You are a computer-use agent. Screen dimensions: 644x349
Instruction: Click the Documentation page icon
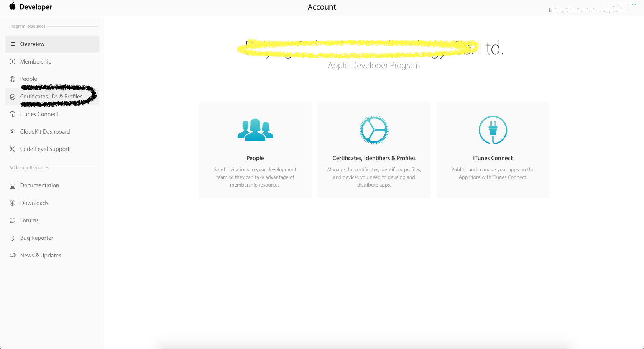click(x=13, y=185)
